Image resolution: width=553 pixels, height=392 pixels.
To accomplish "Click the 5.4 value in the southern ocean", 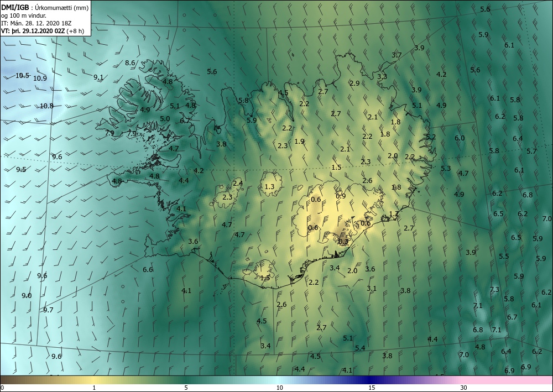I will [360, 348].
